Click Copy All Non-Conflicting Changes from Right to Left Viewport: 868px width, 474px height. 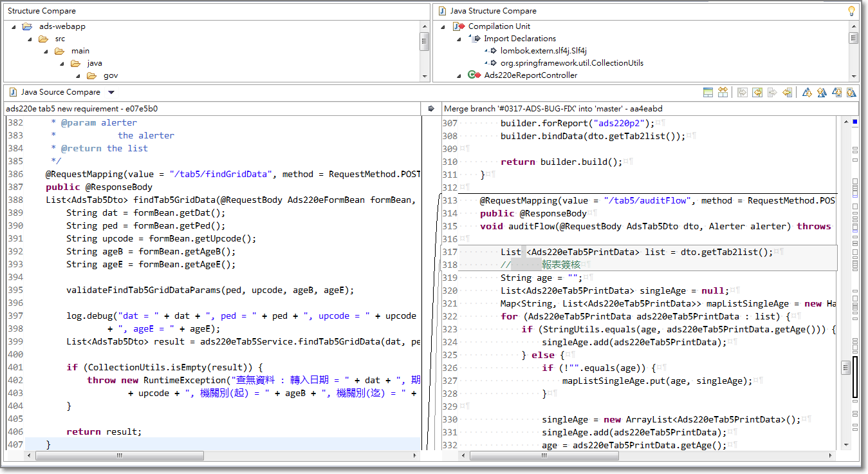757,92
